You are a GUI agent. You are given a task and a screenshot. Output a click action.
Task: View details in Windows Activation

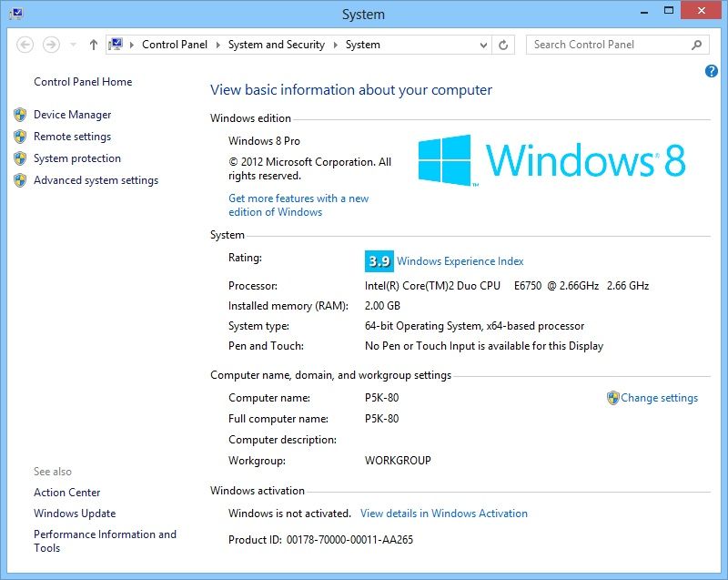click(x=444, y=514)
